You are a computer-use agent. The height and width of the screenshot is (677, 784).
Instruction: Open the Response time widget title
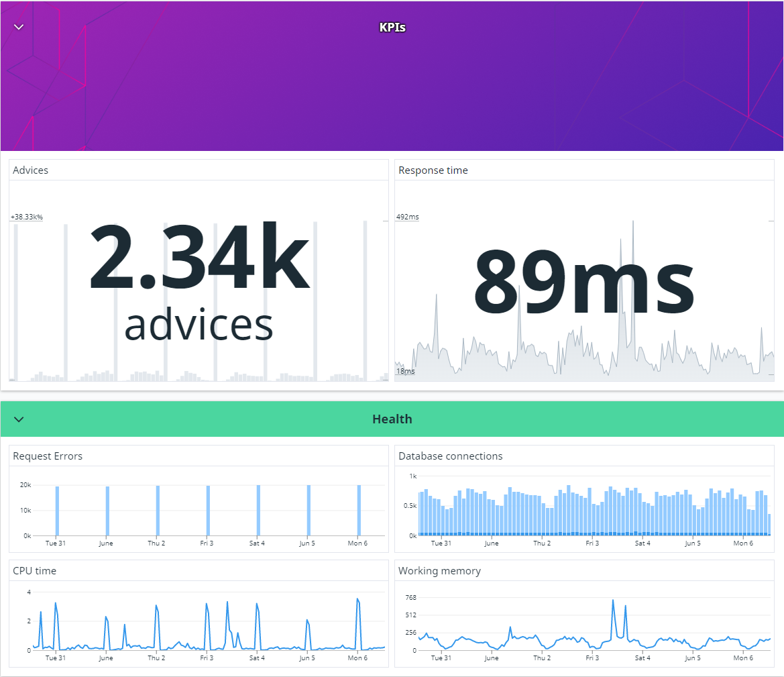pyautogui.click(x=433, y=170)
